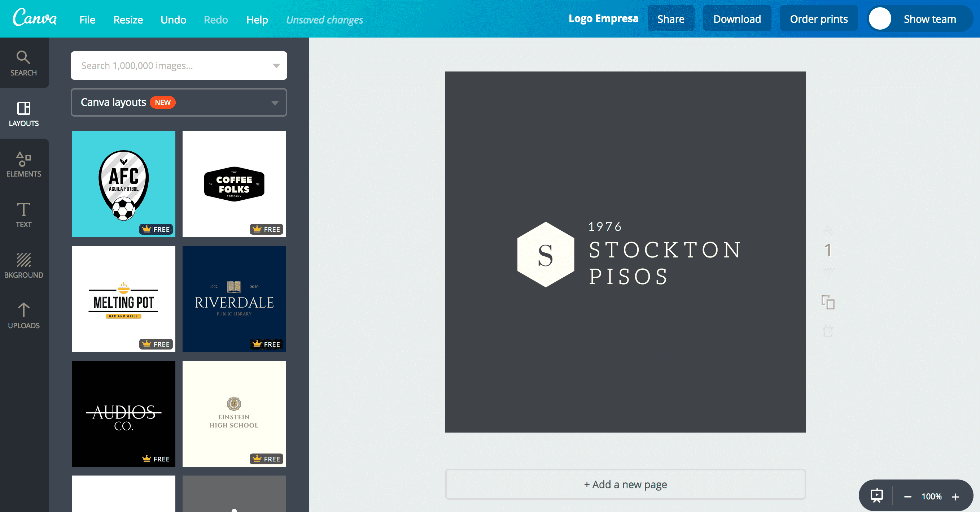Open the Search panel in the sidebar
The width and height of the screenshot is (980, 512).
24,63
